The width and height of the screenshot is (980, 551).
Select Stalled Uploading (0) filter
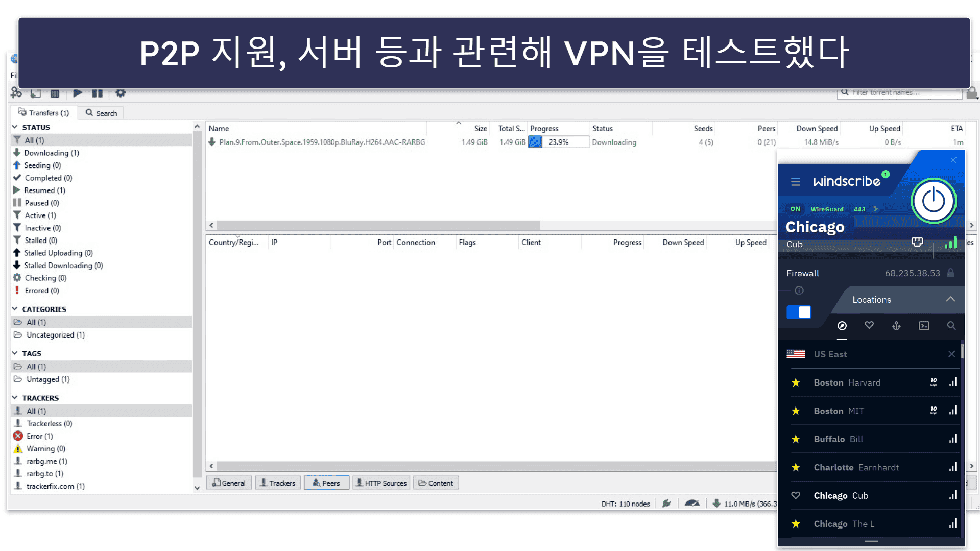(x=101, y=253)
